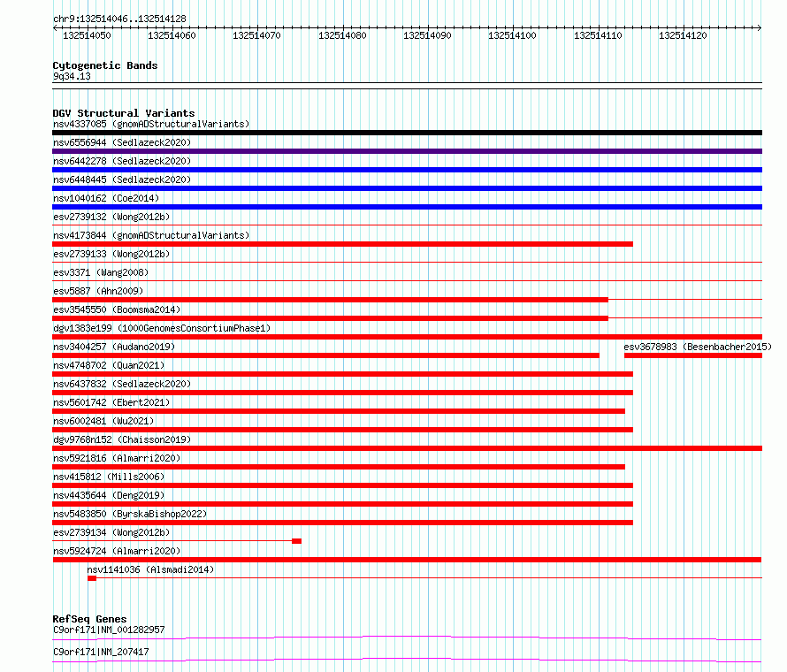The width and height of the screenshot is (787, 672).
Task: Click the blue bar under nsv1040162
Action: 407,207
